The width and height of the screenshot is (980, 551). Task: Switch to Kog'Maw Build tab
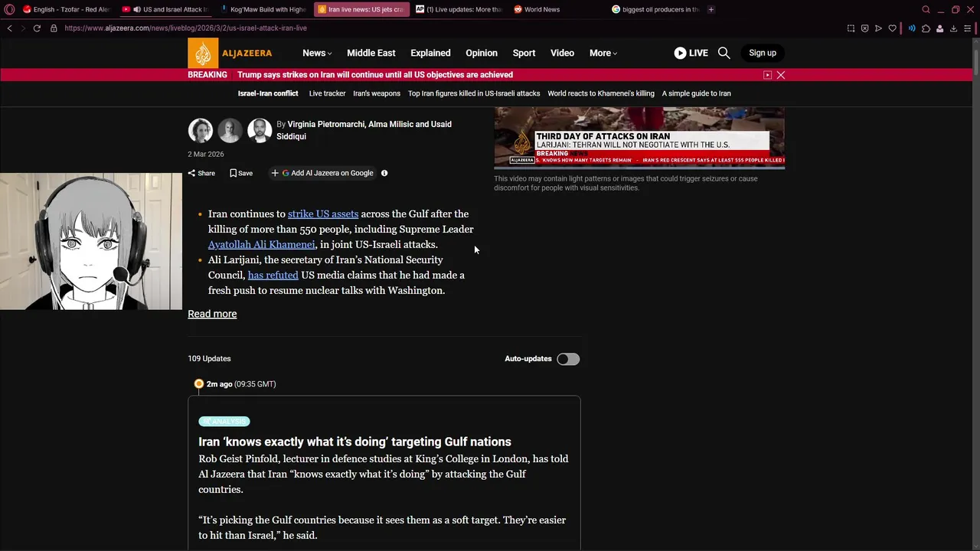pyautogui.click(x=263, y=9)
